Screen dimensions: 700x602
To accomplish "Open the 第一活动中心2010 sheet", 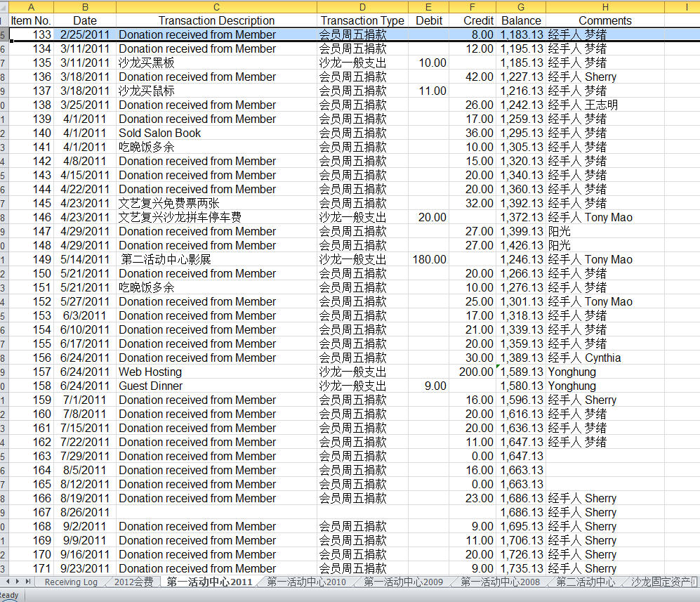I will pos(304,582).
